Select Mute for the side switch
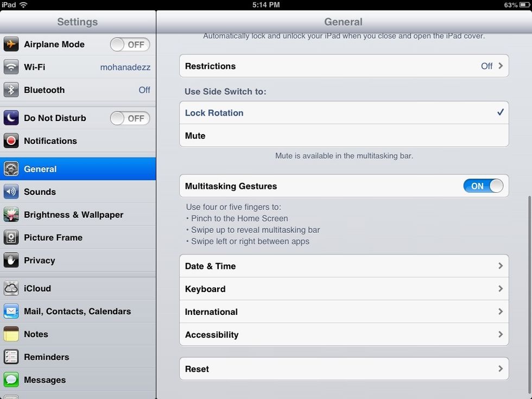 [x=344, y=136]
